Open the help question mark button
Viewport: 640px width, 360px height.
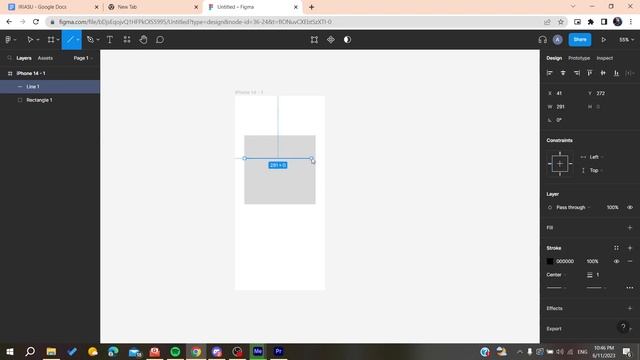click(x=623, y=327)
